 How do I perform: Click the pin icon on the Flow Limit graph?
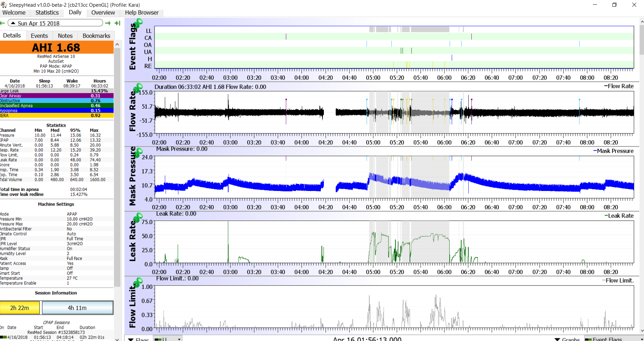(138, 282)
